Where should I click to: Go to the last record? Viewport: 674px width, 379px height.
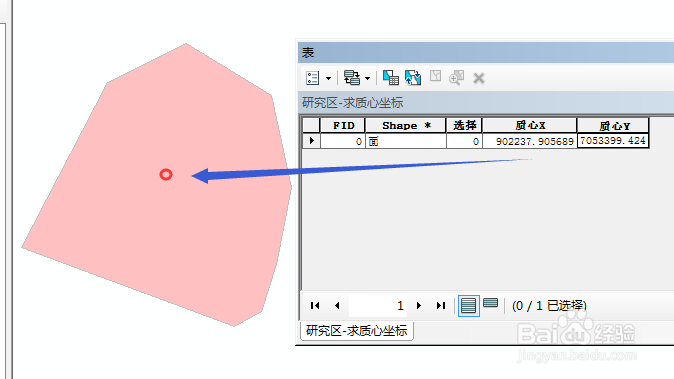click(441, 306)
